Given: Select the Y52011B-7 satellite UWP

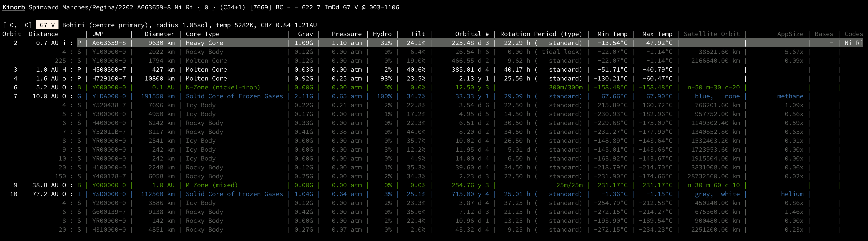Looking at the screenshot, I should (x=109, y=132).
